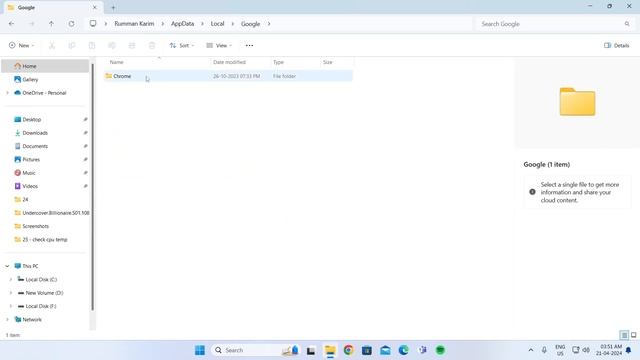Image resolution: width=640 pixels, height=360 pixels.
Task: Open the 25 - check cpu temp folder
Action: pyautogui.click(x=44, y=240)
